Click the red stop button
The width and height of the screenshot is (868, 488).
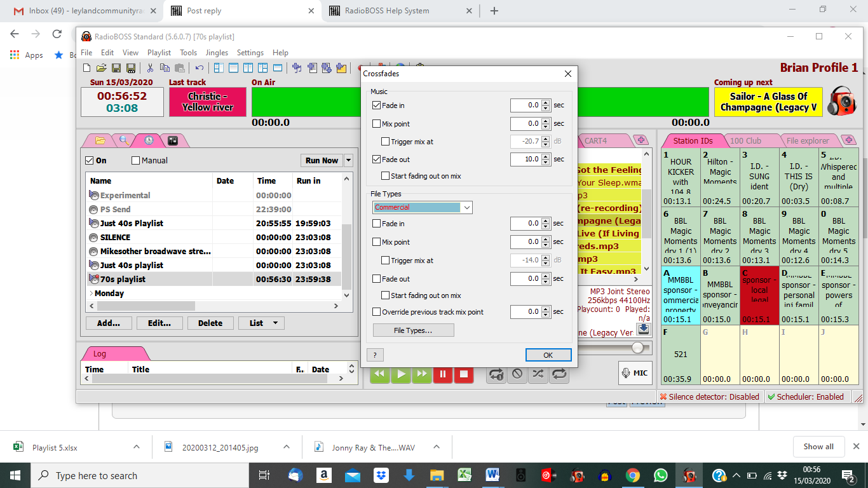point(464,374)
